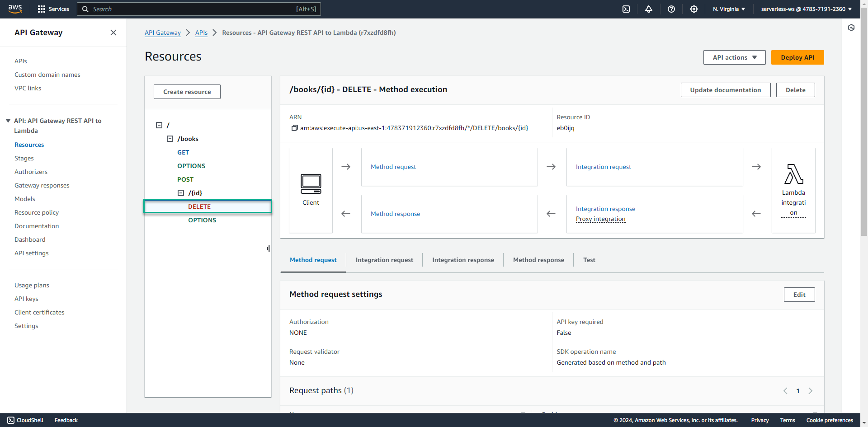Click Update documentation button
The width and height of the screenshot is (868, 427).
click(x=726, y=90)
